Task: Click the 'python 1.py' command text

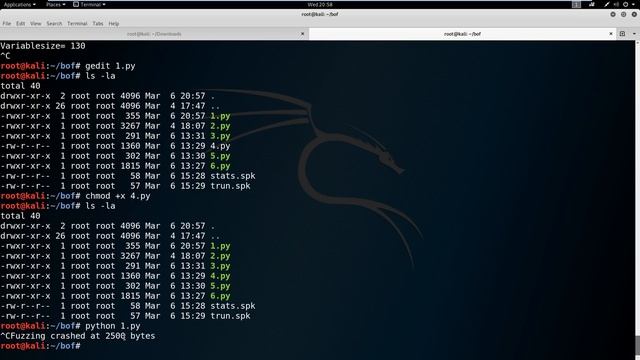Action: (113, 326)
